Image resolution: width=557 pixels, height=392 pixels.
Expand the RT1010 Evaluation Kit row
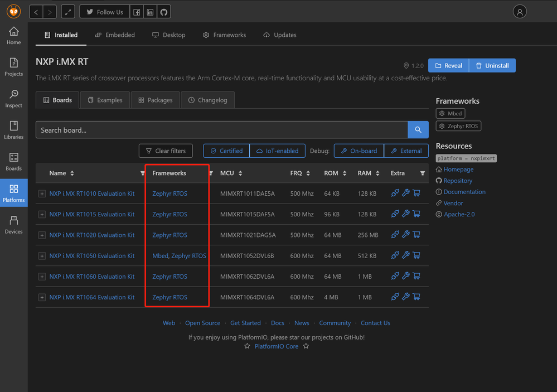[x=42, y=193]
